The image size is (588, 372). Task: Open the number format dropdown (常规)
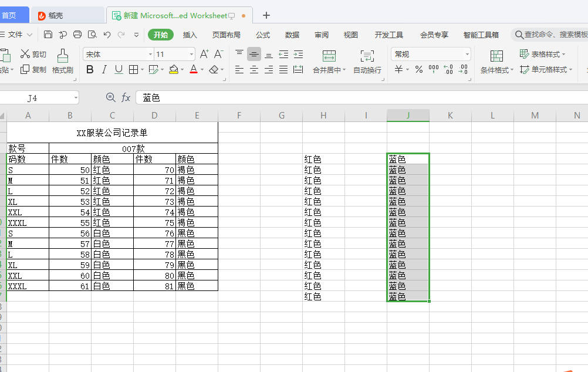point(467,55)
